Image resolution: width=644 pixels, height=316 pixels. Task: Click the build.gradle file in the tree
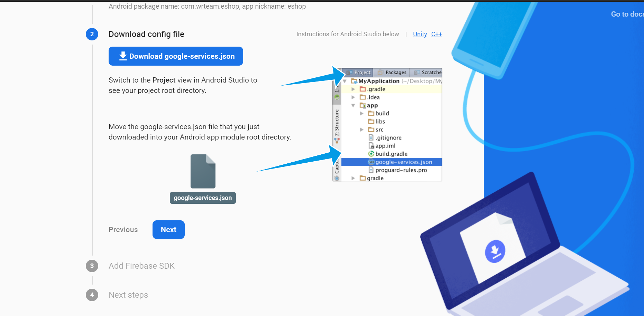tap(391, 154)
